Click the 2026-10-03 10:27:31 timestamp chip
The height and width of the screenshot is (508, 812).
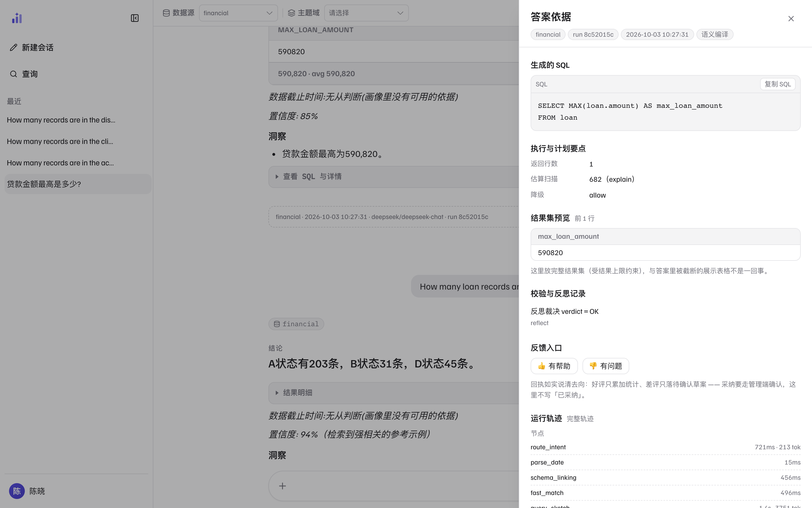tap(657, 34)
